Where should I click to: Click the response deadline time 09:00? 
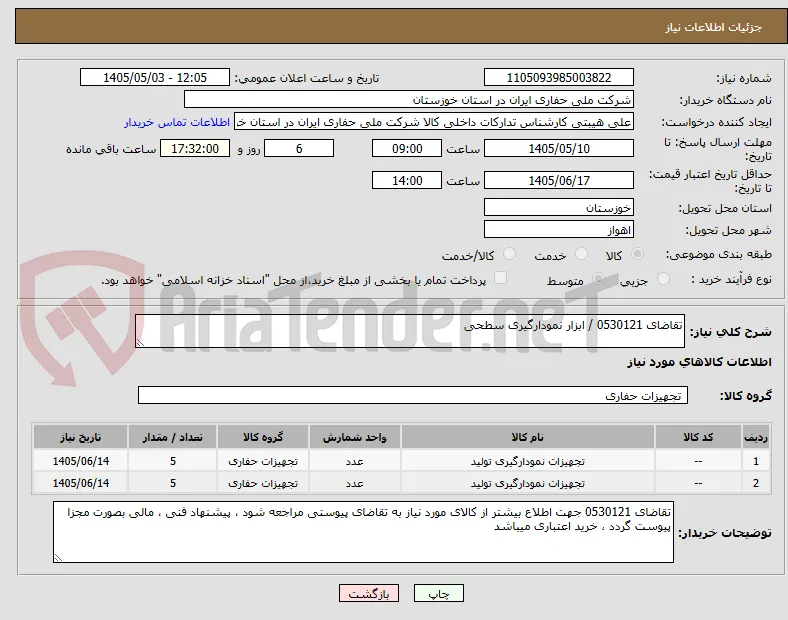pos(407,149)
